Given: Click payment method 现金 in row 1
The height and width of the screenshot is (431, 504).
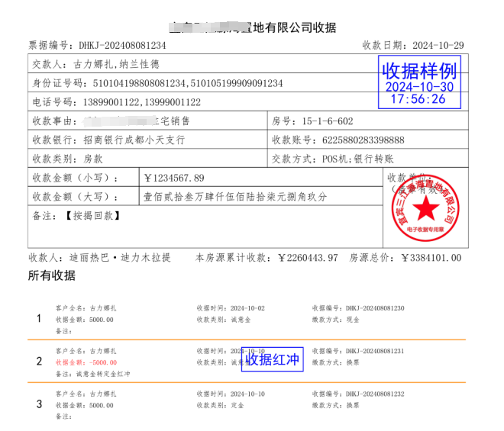Looking at the screenshot, I should point(353,320).
